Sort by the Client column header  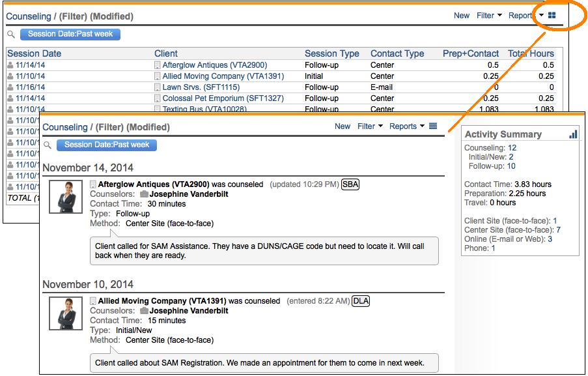point(166,53)
